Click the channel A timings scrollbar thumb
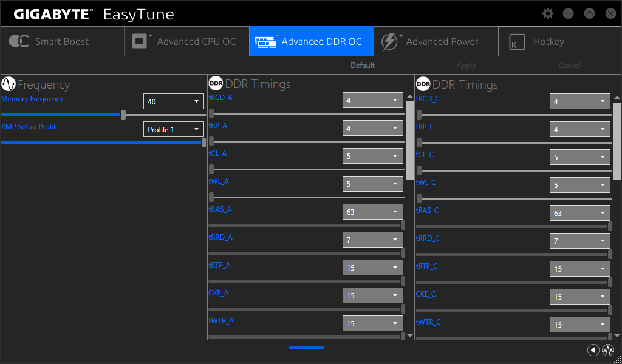The width and height of the screenshot is (622, 364). pos(410,141)
